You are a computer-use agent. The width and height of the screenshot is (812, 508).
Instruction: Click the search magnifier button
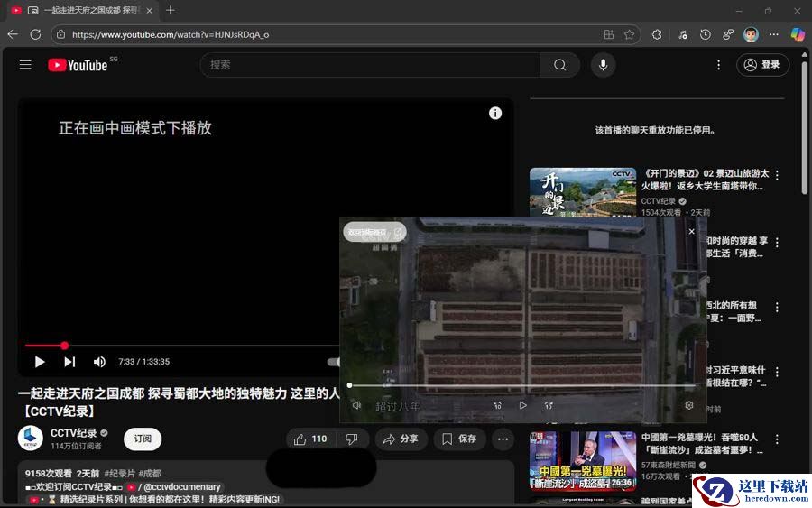(x=559, y=65)
